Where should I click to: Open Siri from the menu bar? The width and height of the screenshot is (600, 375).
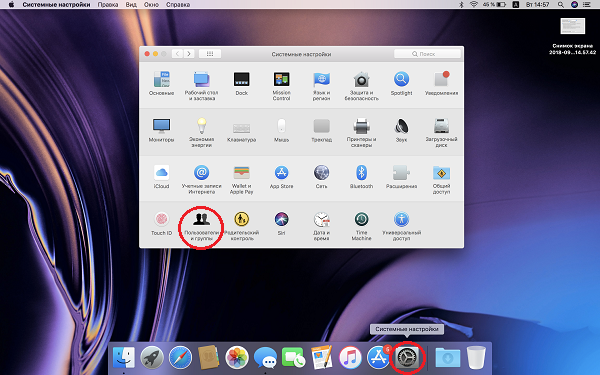[574, 5]
